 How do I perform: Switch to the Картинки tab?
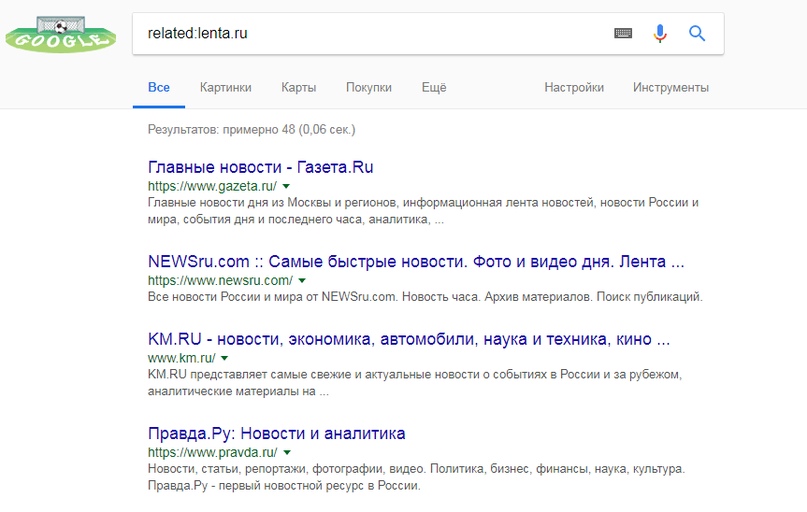[x=225, y=87]
